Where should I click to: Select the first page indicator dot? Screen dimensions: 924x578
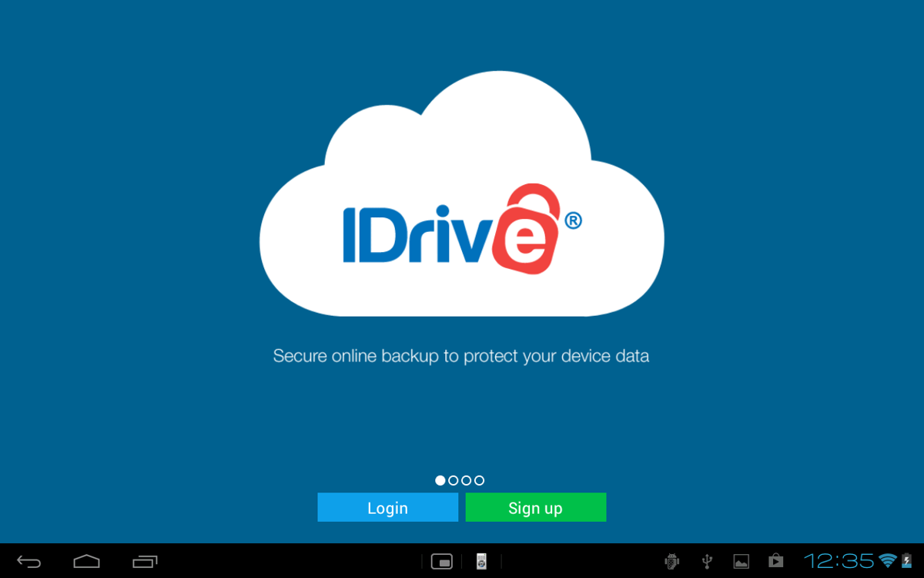pyautogui.click(x=440, y=480)
